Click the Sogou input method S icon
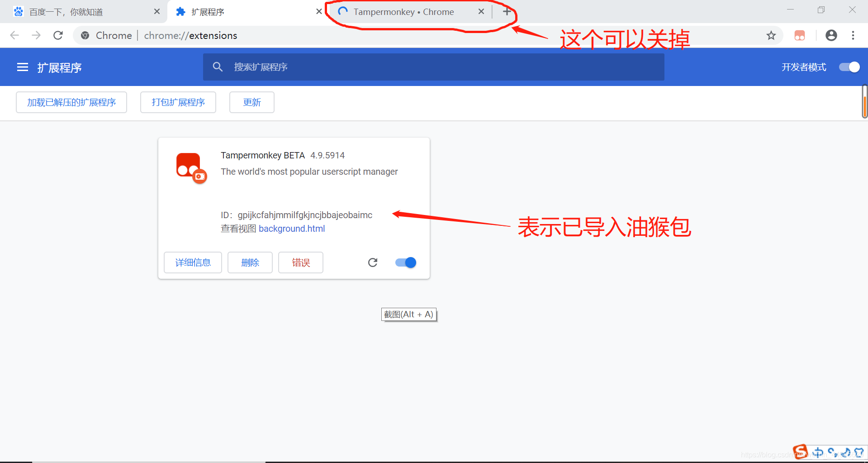The image size is (868, 463). coord(800,452)
